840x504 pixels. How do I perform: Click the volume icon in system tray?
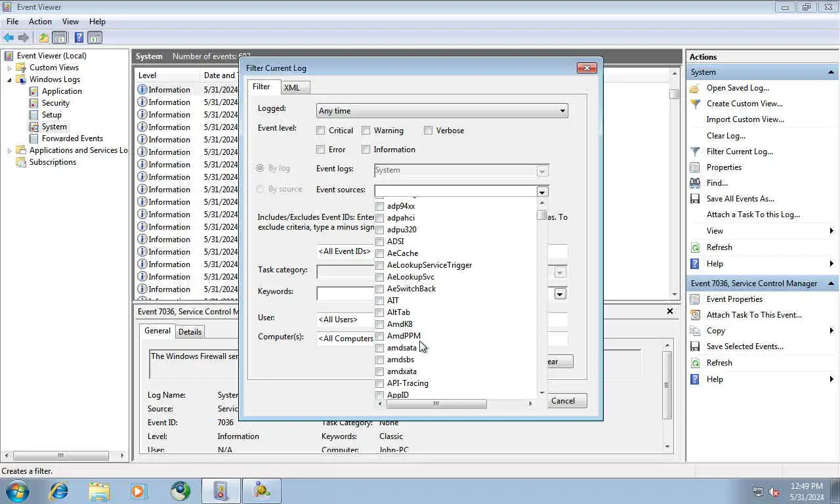point(774,492)
